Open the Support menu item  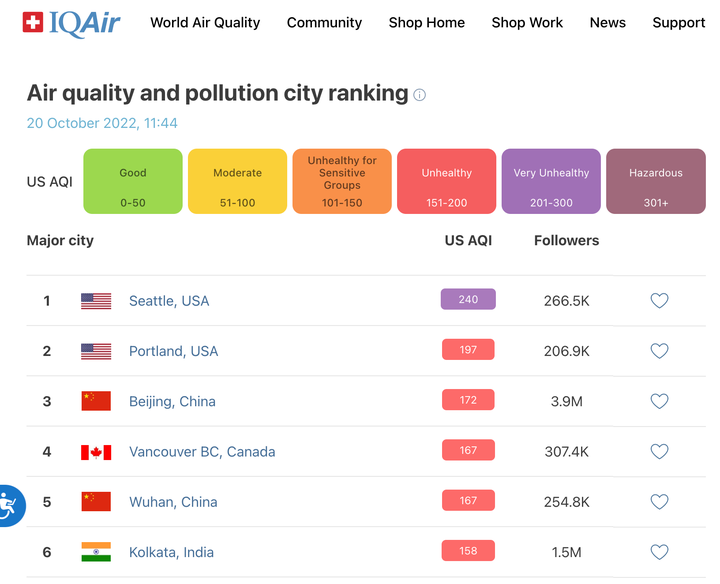[x=679, y=22]
